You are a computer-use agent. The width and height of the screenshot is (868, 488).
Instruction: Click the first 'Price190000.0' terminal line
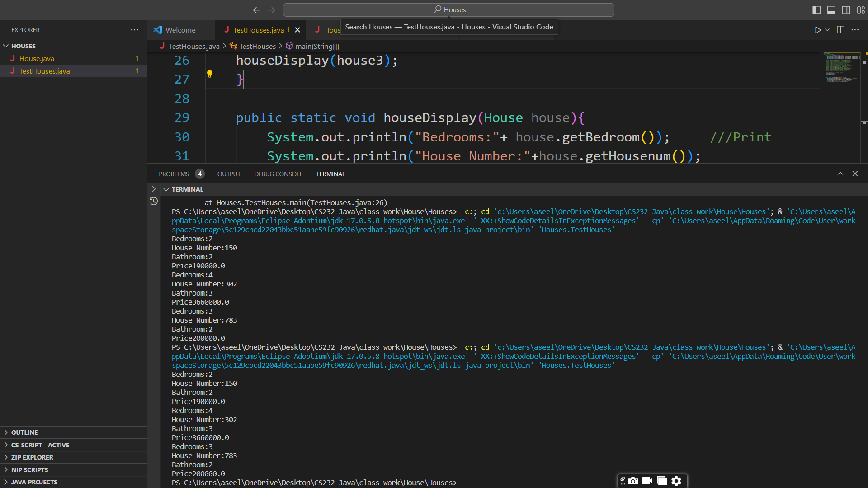click(x=198, y=266)
